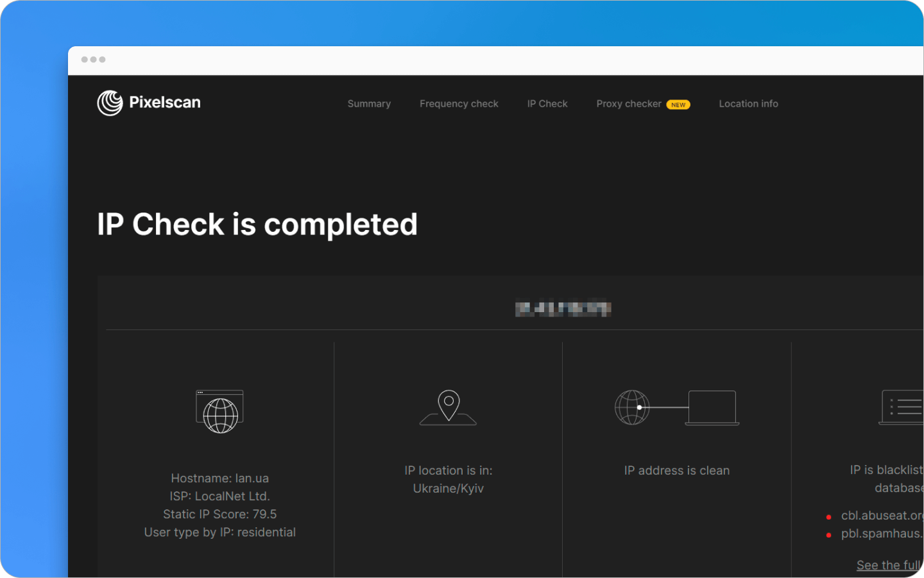The height and width of the screenshot is (578, 924).
Task: Click 'User type by IP: residential'
Action: 219,532
